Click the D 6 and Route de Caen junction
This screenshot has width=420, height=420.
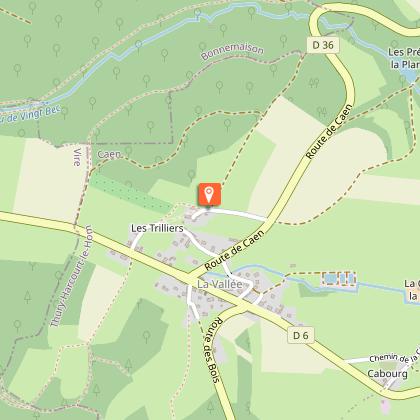[x=191, y=277]
